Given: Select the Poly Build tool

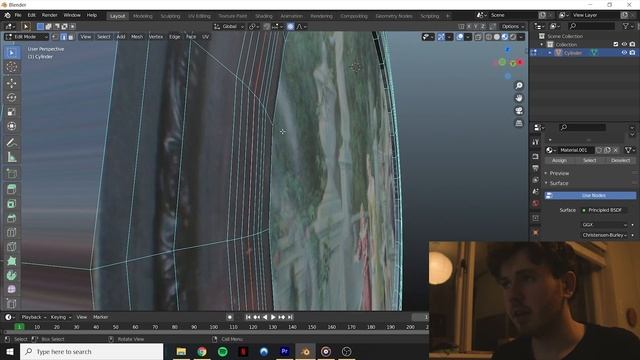Looking at the screenshot, I should pyautogui.click(x=11, y=261).
